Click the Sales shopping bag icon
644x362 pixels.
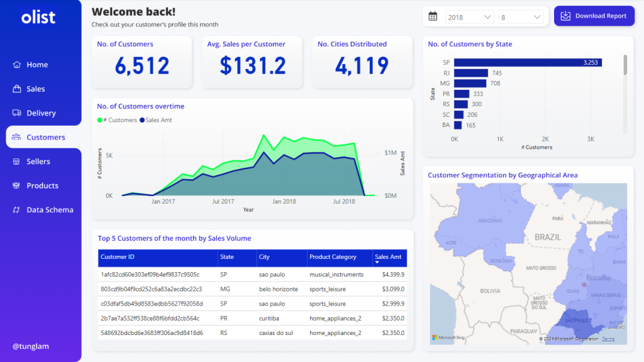pyautogui.click(x=17, y=89)
